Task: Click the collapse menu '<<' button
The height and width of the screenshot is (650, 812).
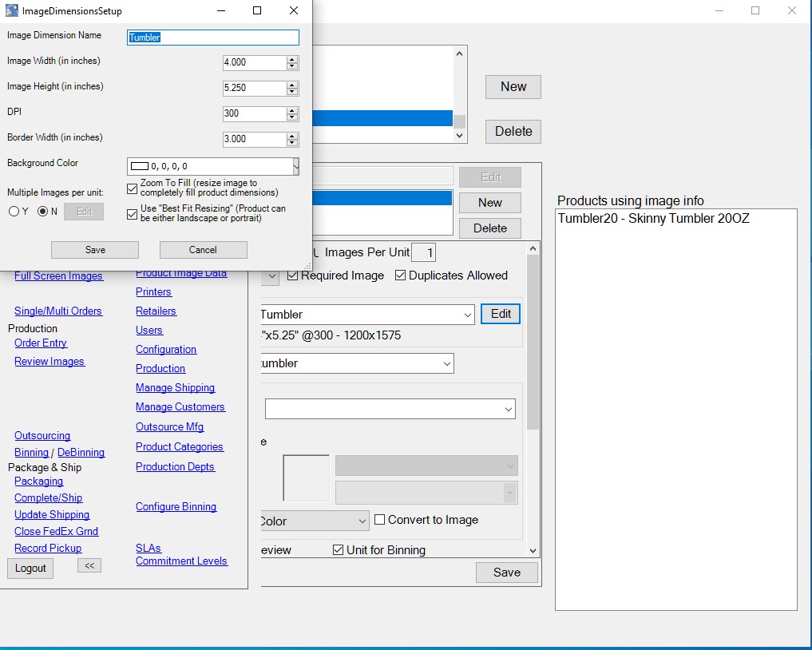Action: [89, 565]
